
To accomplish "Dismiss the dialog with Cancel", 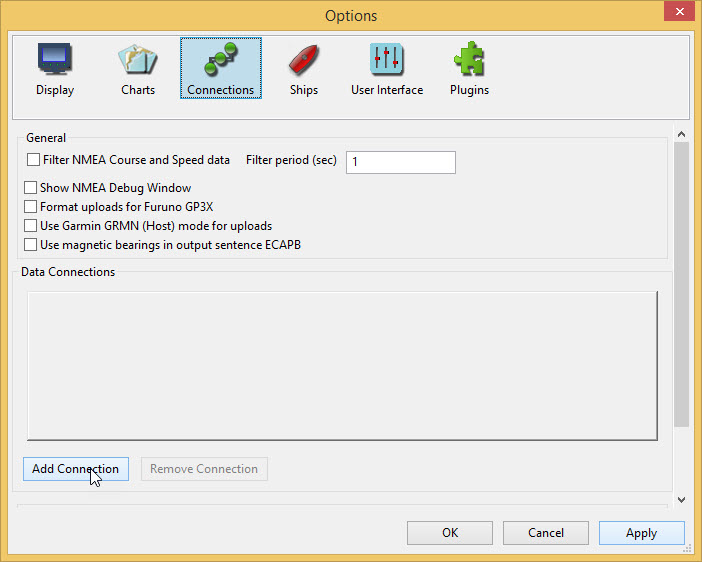I will tap(545, 533).
